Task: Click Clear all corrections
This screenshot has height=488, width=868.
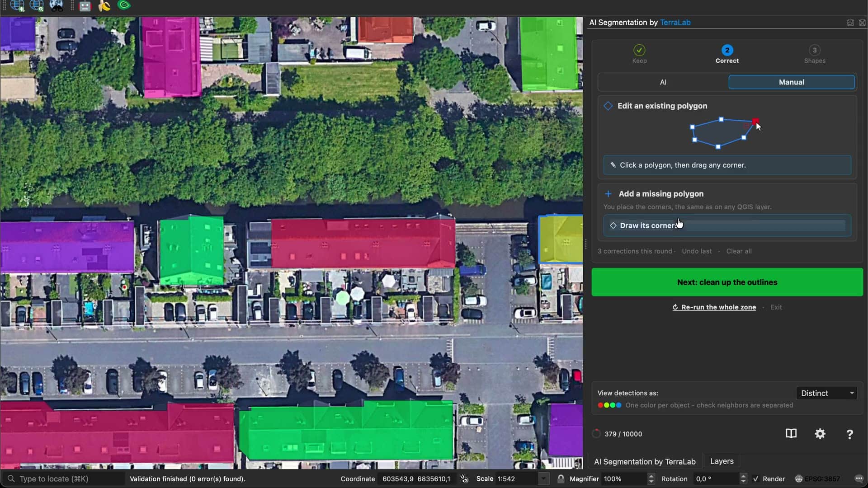Action: point(739,251)
